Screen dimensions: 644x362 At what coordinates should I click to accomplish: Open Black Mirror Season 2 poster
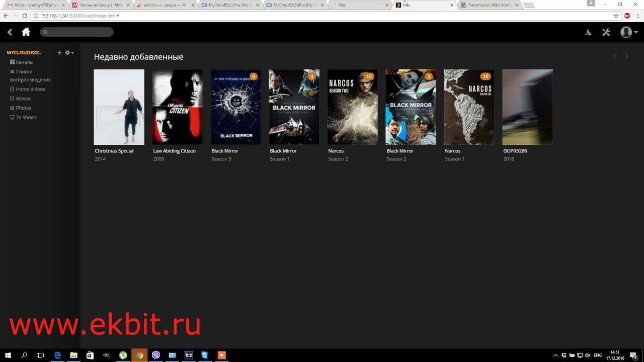[x=411, y=107]
